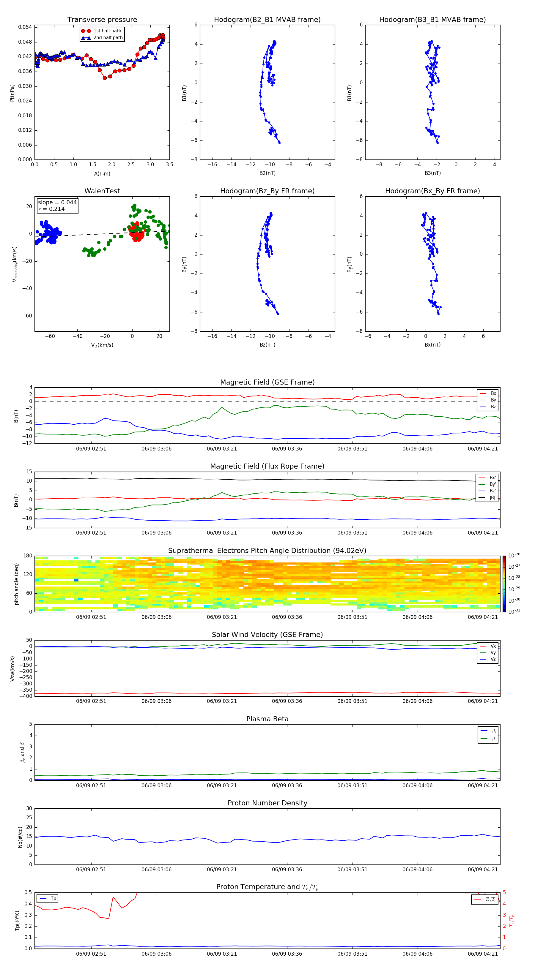Click the V_A(km/s) x-axis label
This screenshot has width=535, height=980.
click(x=102, y=345)
